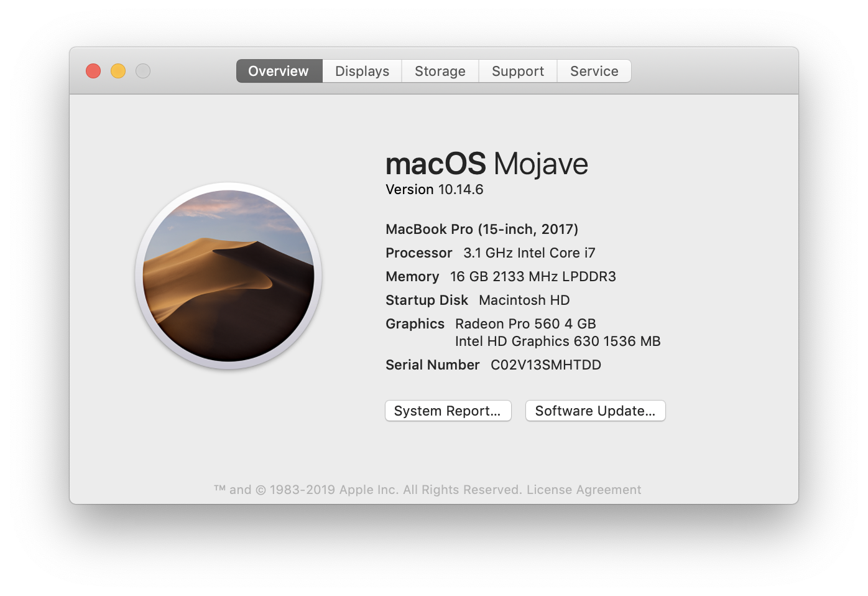This screenshot has height=596, width=868.
Task: Click the Macintosh HD startup disk value
Action: (x=524, y=300)
